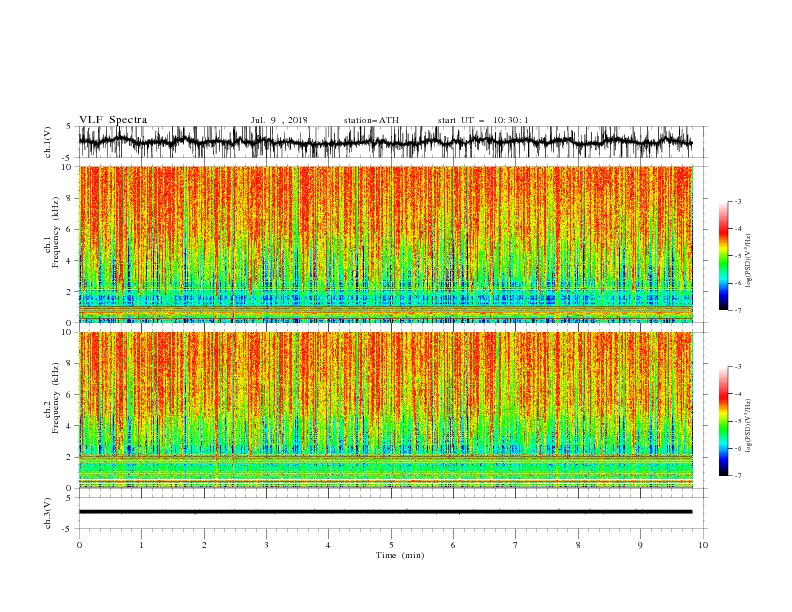Image resolution: width=792 pixels, height=612 pixels.
Task: Click the "-7" label on ch.2 color bar
Action: [737, 475]
